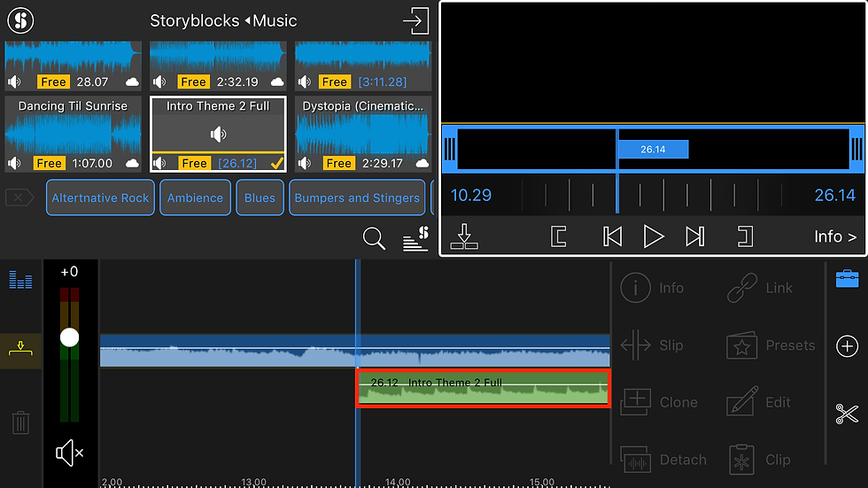Open clip Info tool
The image size is (868, 488).
click(x=653, y=288)
